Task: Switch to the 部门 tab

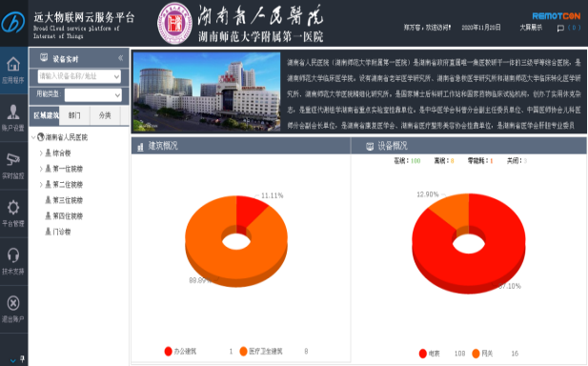Action: [x=74, y=115]
